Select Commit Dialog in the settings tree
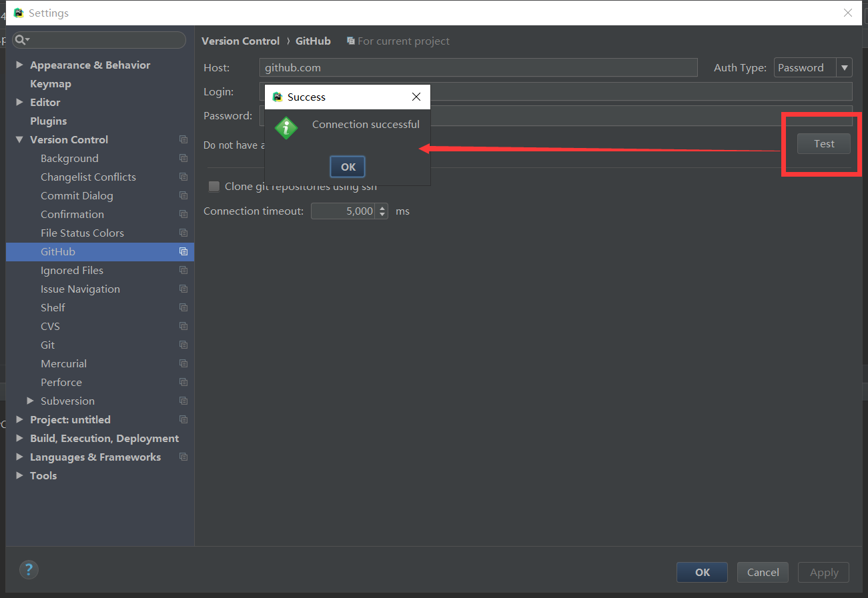The width and height of the screenshot is (868, 598). (x=77, y=195)
